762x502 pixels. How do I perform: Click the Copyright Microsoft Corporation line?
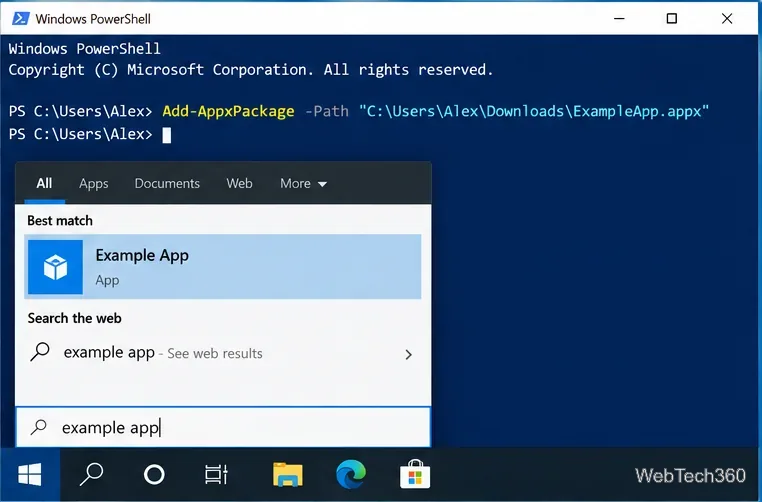[x=251, y=70]
